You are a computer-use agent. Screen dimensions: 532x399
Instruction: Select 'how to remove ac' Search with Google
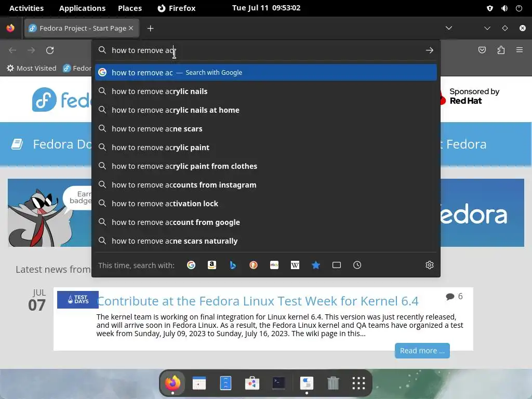(x=265, y=72)
